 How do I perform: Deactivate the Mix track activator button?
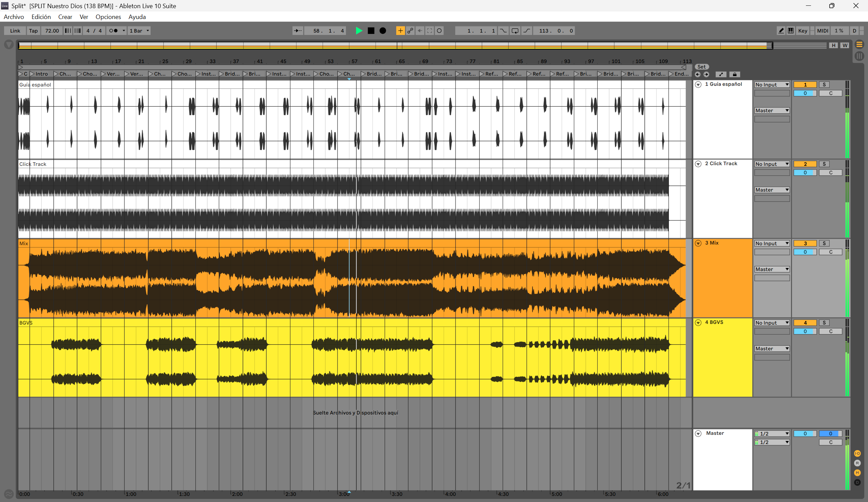805,243
